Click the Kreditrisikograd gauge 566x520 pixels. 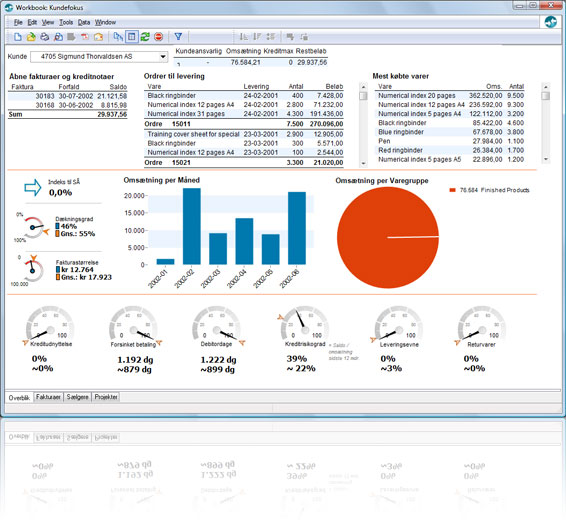[x=305, y=323]
